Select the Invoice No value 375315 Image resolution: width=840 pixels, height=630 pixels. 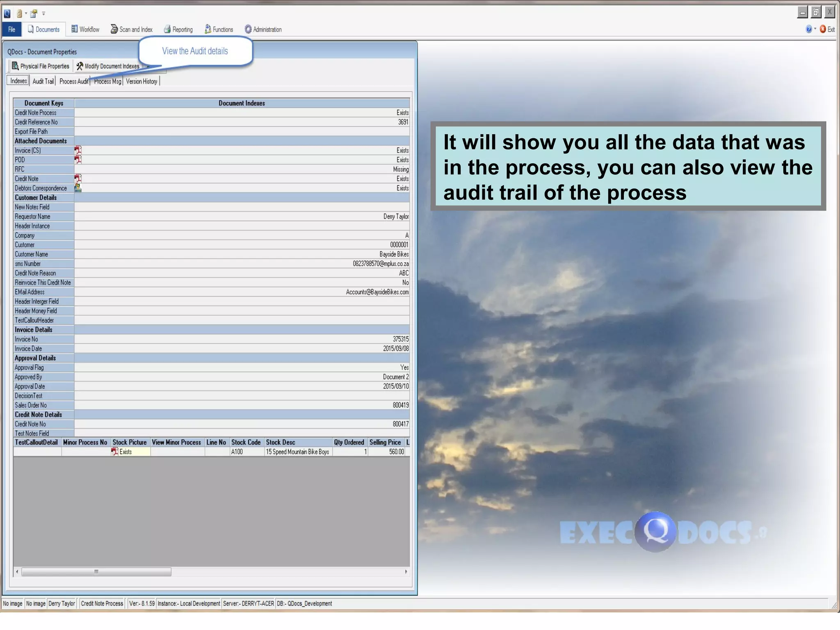click(401, 339)
